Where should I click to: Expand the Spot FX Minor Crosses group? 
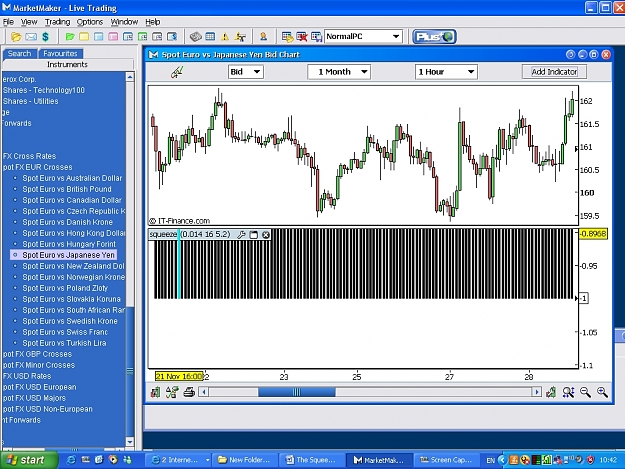(x=39, y=365)
